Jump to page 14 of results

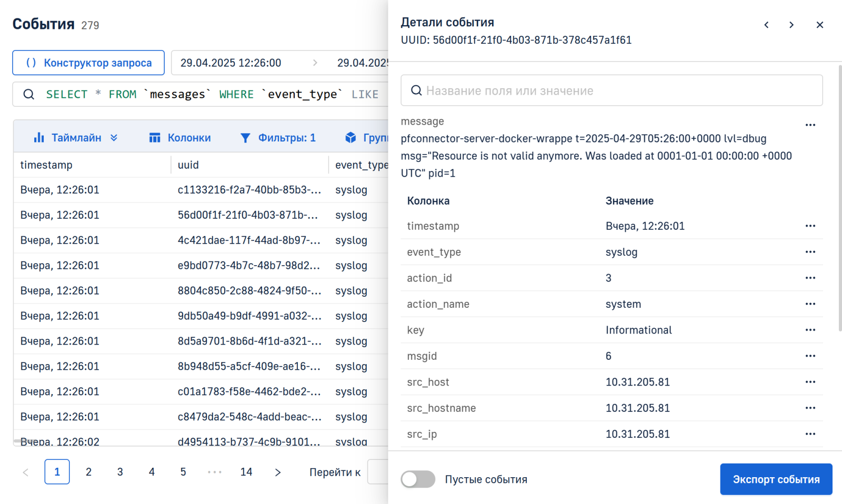coord(246,472)
